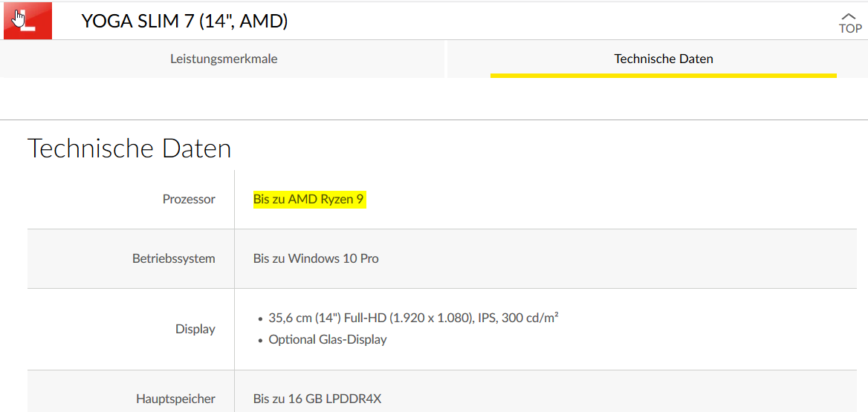This screenshot has height=412, width=868.
Task: Select the Prozessor row label
Action: 189,199
